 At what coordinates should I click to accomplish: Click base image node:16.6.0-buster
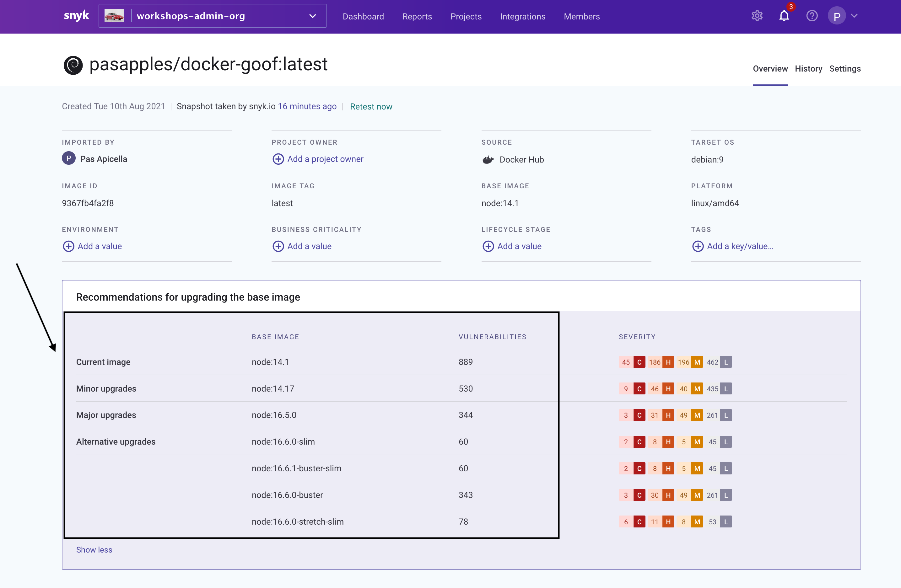coord(287,495)
